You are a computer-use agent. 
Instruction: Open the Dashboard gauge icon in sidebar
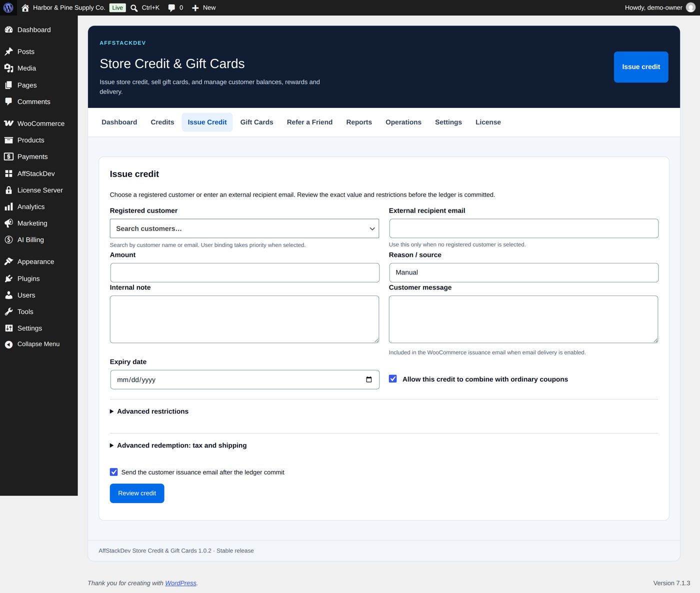coord(8,30)
